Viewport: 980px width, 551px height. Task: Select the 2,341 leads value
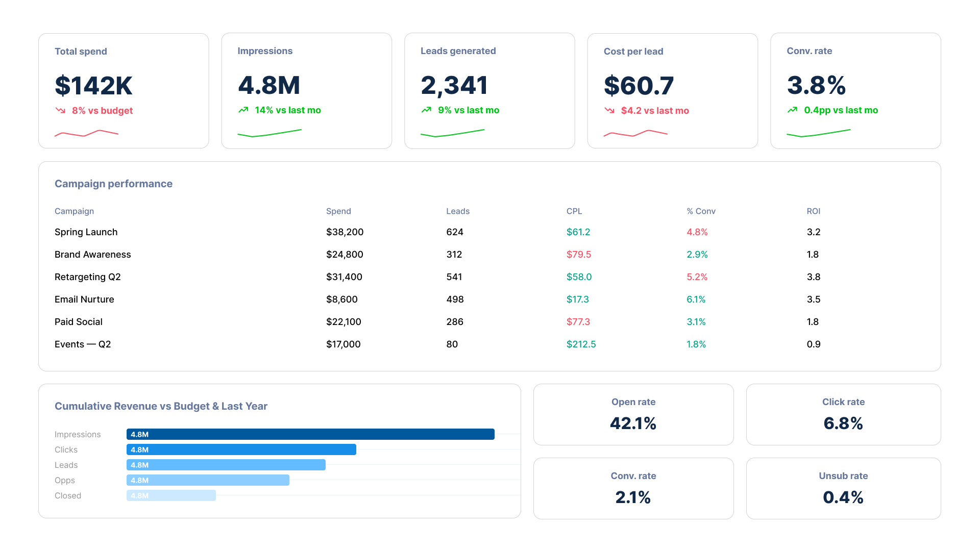[x=454, y=85]
